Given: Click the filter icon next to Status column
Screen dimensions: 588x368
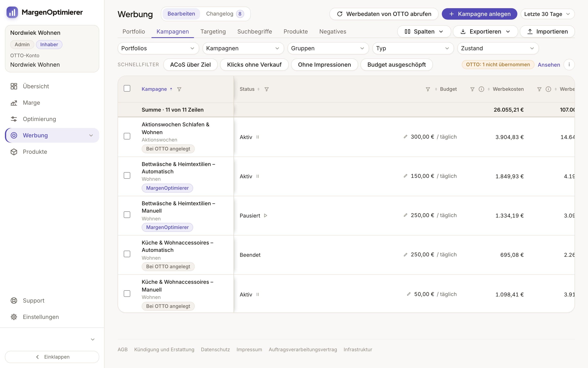Looking at the screenshot, I should coord(267,89).
